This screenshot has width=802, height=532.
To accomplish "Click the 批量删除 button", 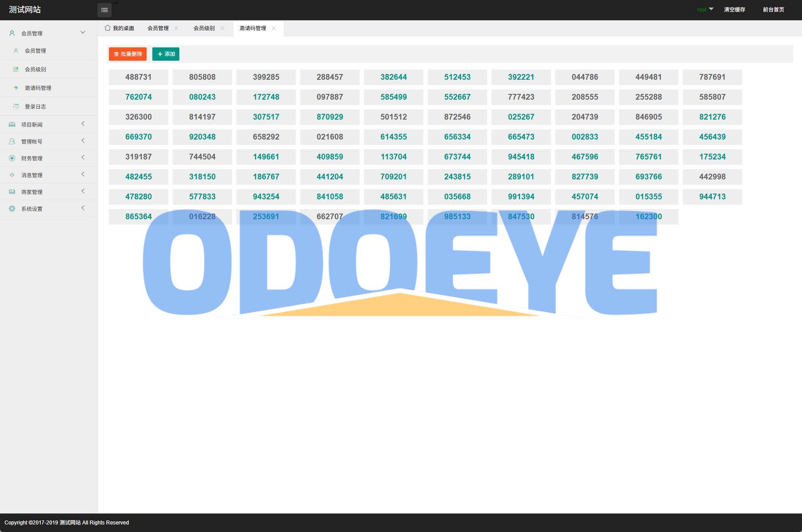I will click(x=128, y=54).
